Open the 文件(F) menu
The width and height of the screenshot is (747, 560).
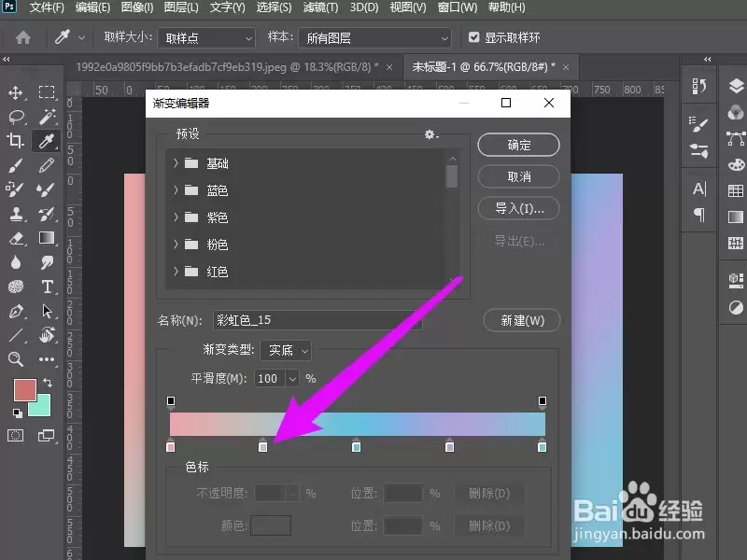pyautogui.click(x=47, y=7)
